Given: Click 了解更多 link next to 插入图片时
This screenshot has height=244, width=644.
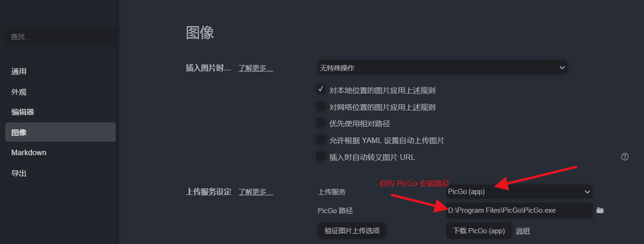Looking at the screenshot, I should tap(255, 68).
